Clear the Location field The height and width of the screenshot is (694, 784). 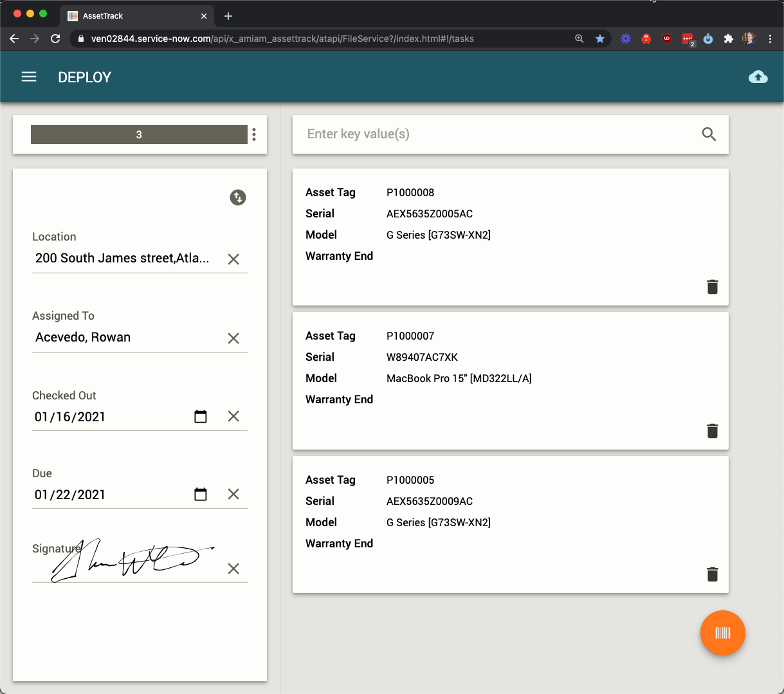click(x=233, y=259)
